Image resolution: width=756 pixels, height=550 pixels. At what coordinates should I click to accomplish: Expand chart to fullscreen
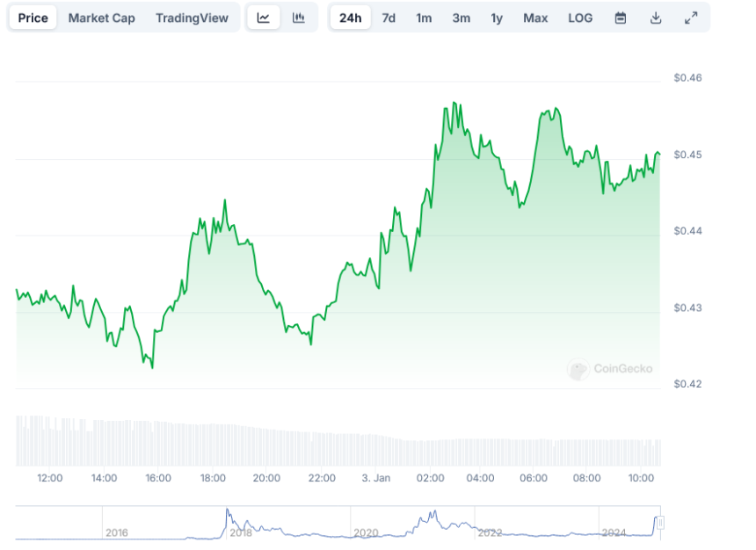[691, 18]
